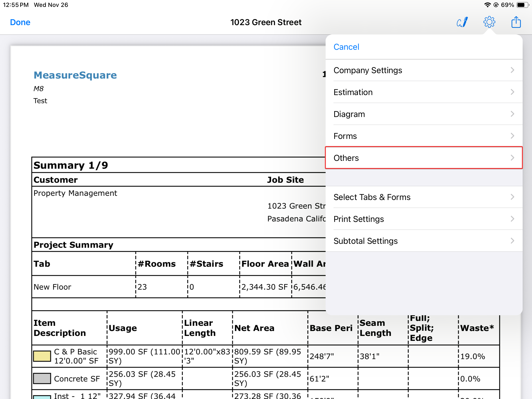
Task: Tap the 1023 Green Street title
Action: pos(266,22)
